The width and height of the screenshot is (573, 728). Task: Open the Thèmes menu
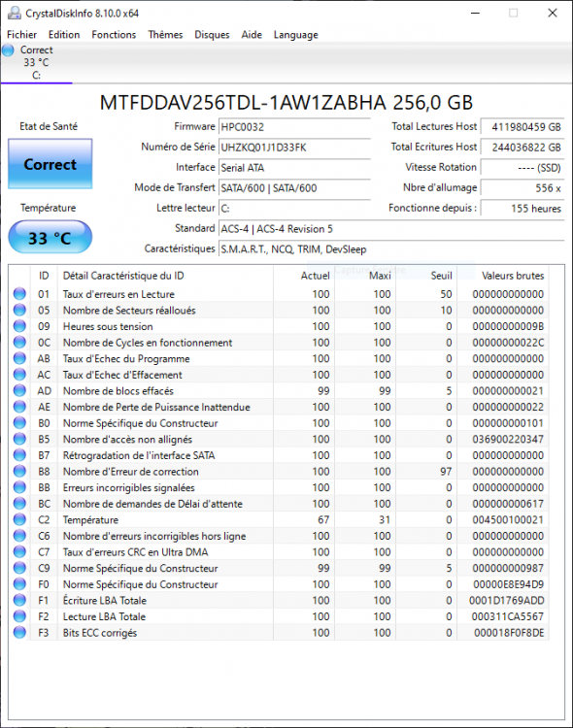(165, 34)
